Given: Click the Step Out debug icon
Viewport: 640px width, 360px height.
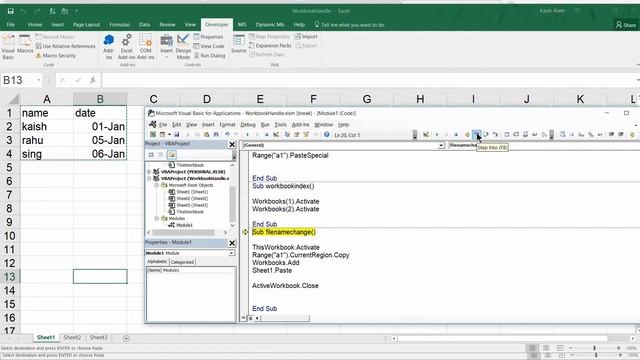Looking at the screenshot, I should tap(495, 134).
